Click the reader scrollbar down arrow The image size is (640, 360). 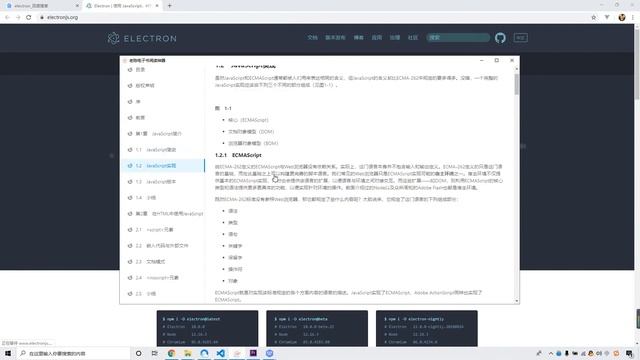click(517, 301)
